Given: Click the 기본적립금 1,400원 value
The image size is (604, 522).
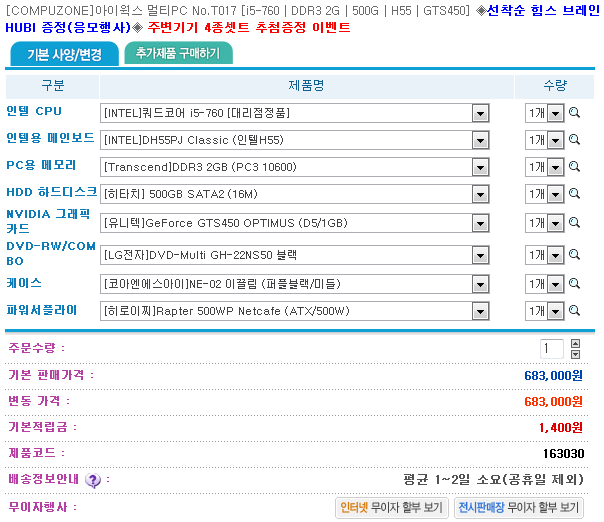Looking at the screenshot, I should (x=561, y=428).
